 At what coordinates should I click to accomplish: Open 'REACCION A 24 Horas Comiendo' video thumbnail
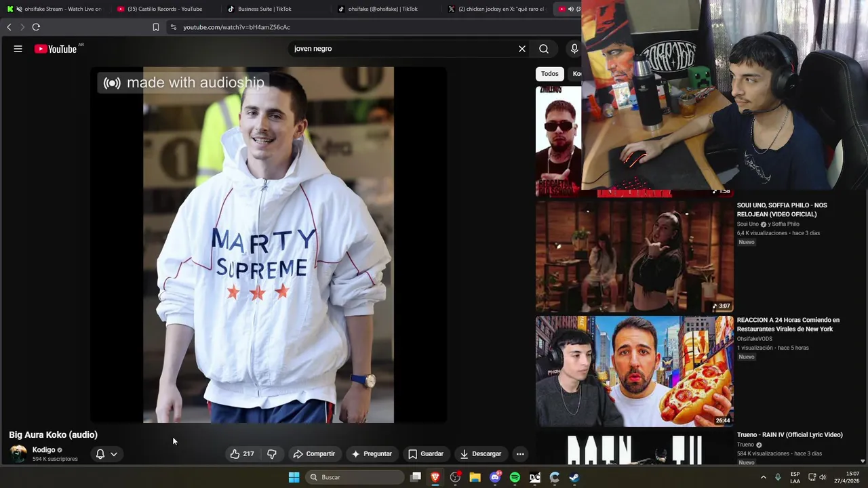635,371
